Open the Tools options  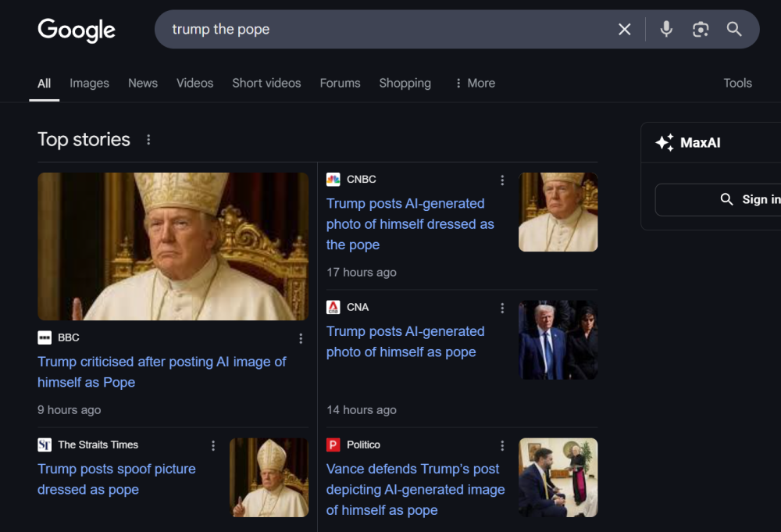tap(737, 83)
